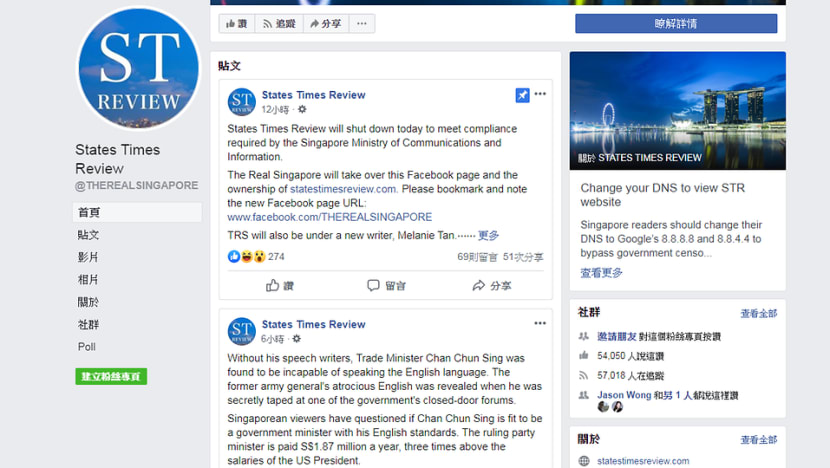The image size is (830, 468).
Task: Select 相片 in the left sidebar
Action: (88, 280)
